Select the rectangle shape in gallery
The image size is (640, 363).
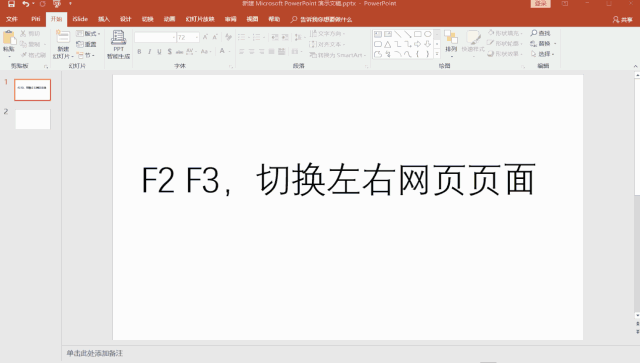(x=418, y=34)
